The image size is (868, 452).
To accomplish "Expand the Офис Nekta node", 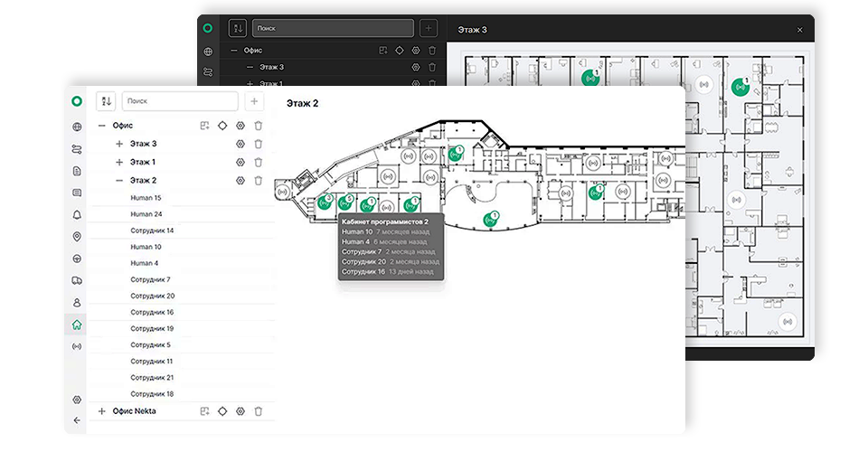I will coord(102,411).
